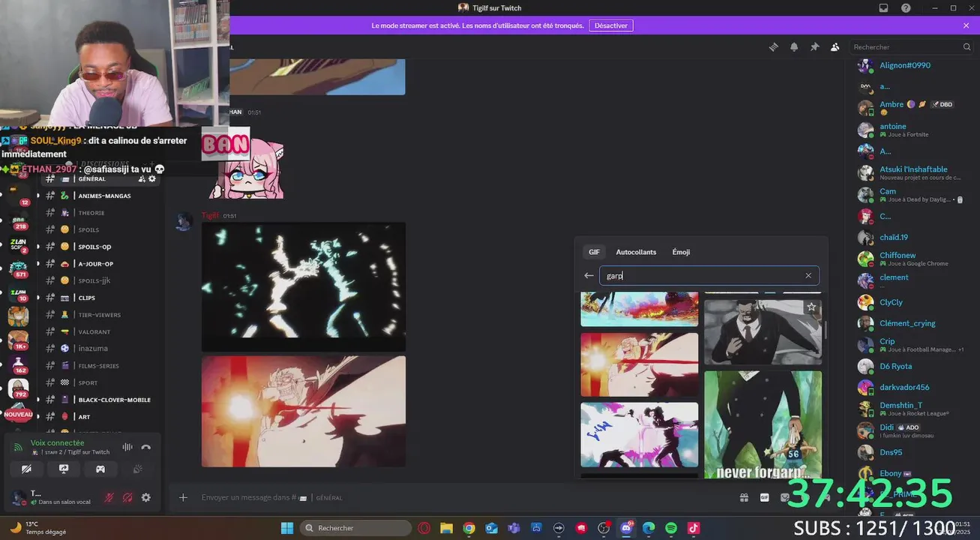Image resolution: width=980 pixels, height=540 pixels.
Task: Open notification settings bell icon
Action: [x=794, y=46]
